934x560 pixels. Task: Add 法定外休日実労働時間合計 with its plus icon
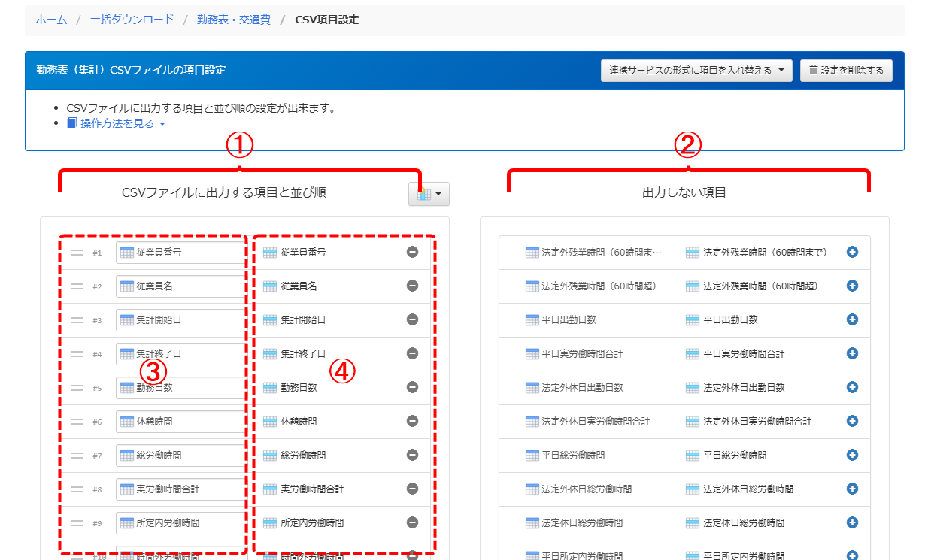(x=852, y=421)
